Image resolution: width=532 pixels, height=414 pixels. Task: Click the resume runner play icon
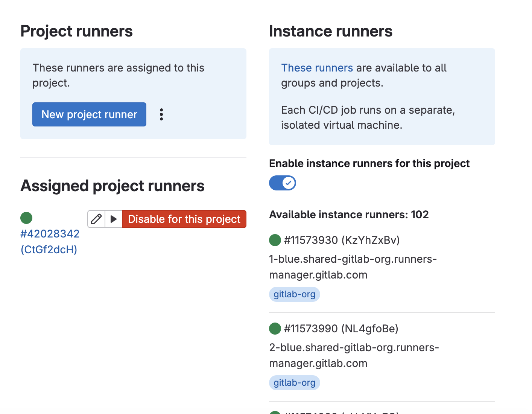pos(113,219)
